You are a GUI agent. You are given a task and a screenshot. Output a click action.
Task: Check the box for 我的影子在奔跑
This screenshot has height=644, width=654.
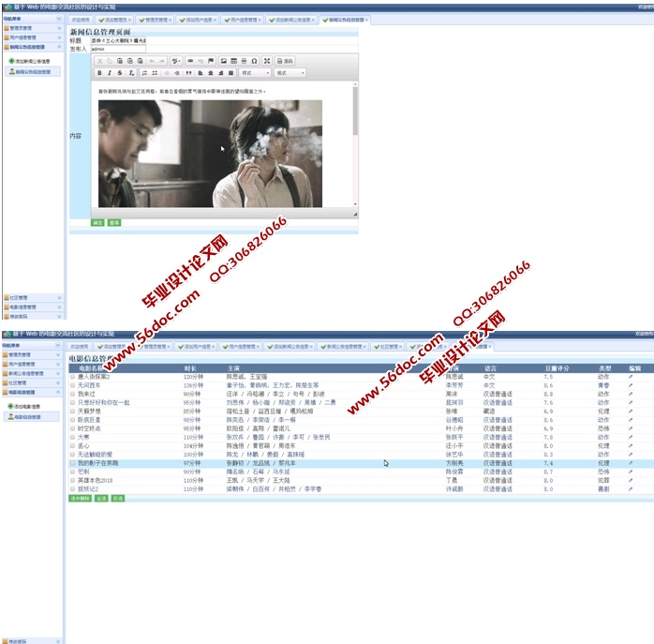pos(72,463)
